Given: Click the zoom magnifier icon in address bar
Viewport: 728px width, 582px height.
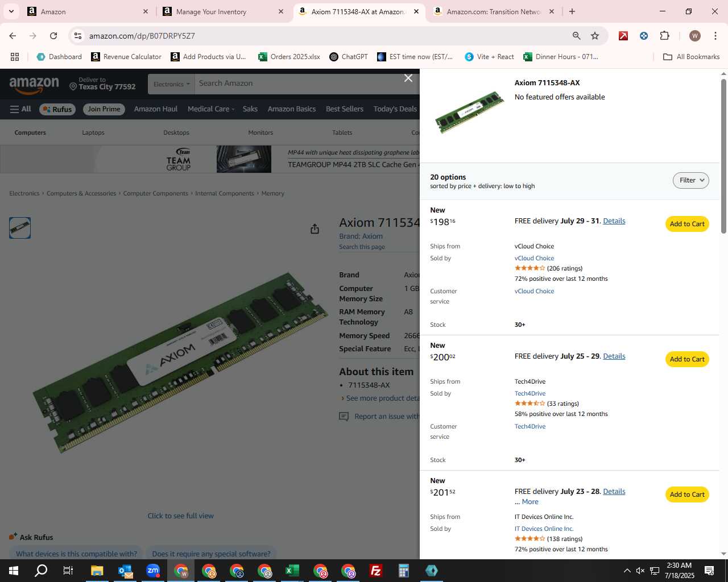Looking at the screenshot, I should tap(576, 36).
